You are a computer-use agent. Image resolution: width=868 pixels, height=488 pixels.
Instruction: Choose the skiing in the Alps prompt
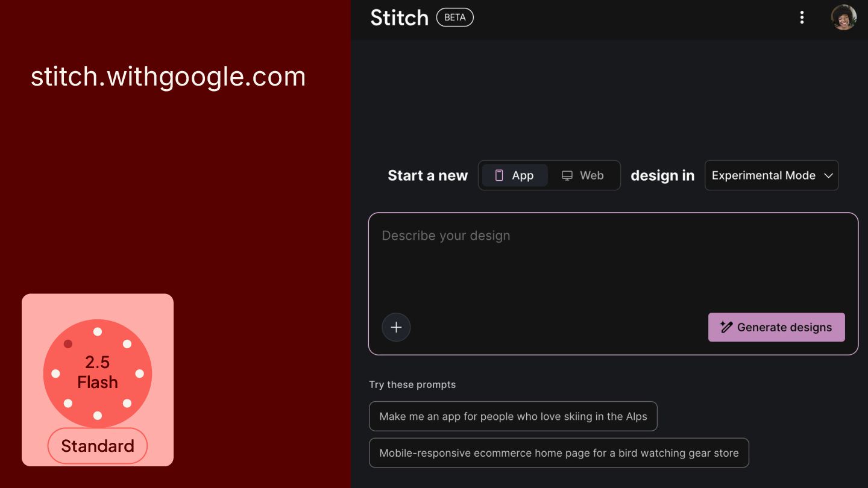pyautogui.click(x=513, y=416)
